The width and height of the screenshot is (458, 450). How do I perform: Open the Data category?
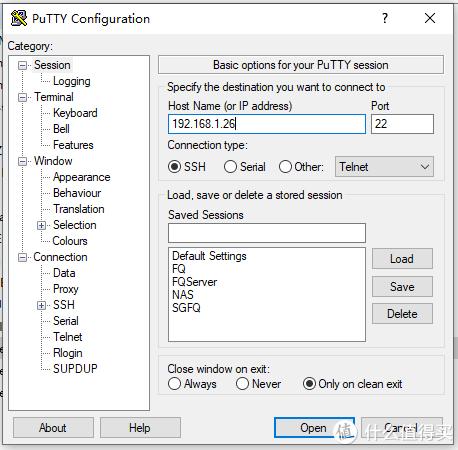[64, 273]
